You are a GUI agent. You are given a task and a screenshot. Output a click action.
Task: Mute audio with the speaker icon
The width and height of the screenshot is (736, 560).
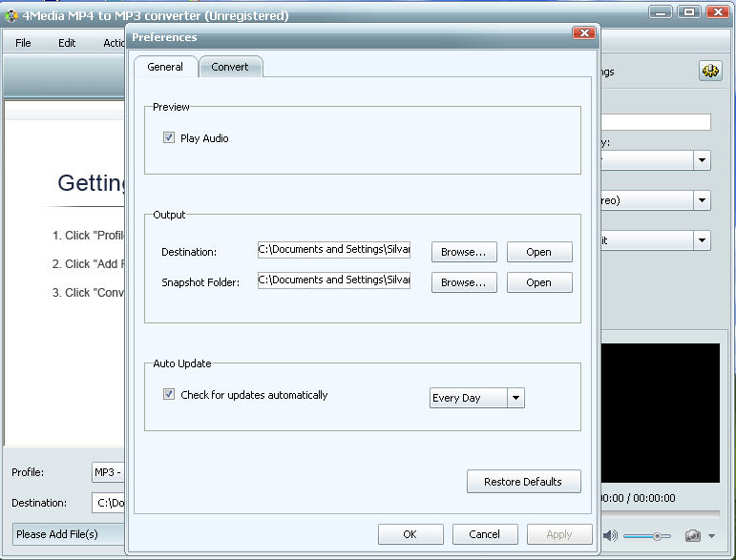pos(610,535)
